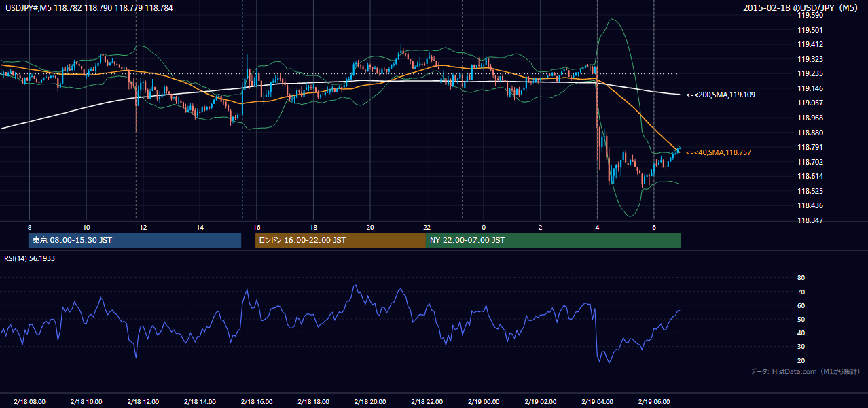This screenshot has height=408, width=868.
Task: Click the 2/18 20:00 time label
Action: 369,402
